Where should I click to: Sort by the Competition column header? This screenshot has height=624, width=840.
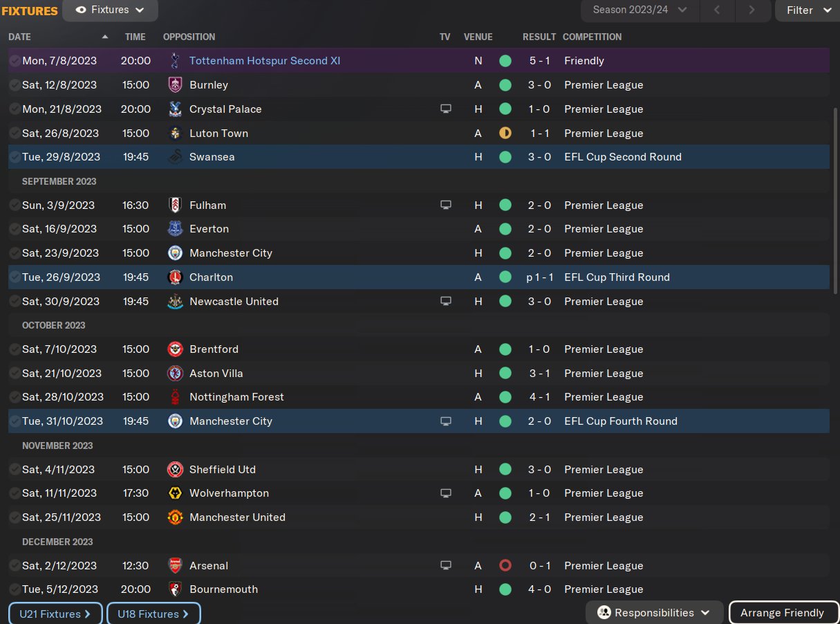(x=592, y=37)
